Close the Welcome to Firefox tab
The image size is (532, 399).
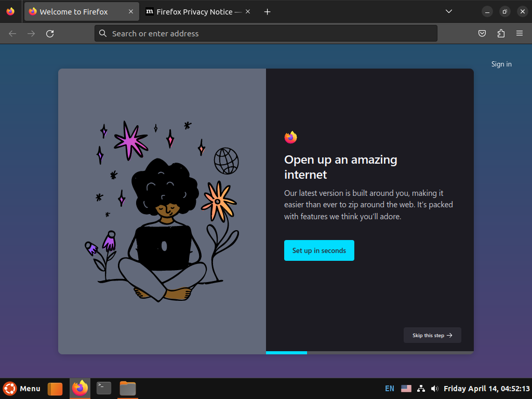(x=131, y=11)
